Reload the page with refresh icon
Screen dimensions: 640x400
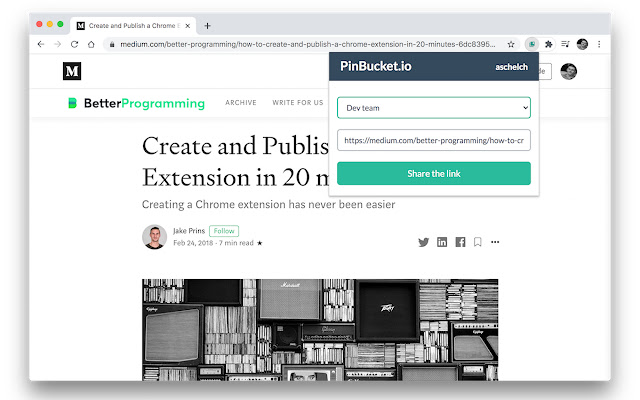pos(74,44)
